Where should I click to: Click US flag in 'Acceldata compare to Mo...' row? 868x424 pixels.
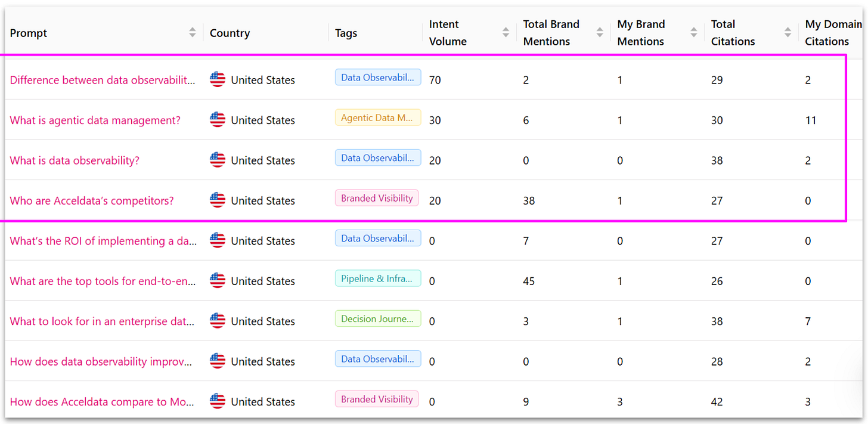(x=218, y=401)
